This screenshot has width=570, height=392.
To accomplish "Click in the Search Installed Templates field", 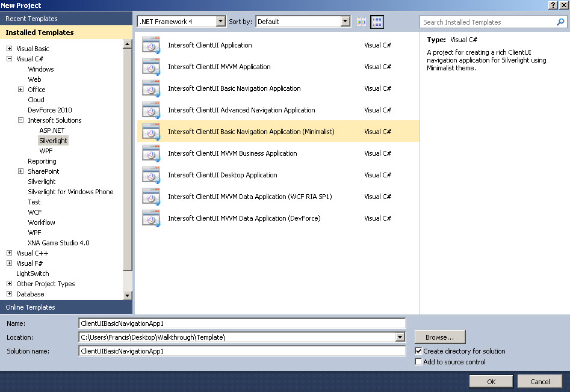I will [x=489, y=22].
